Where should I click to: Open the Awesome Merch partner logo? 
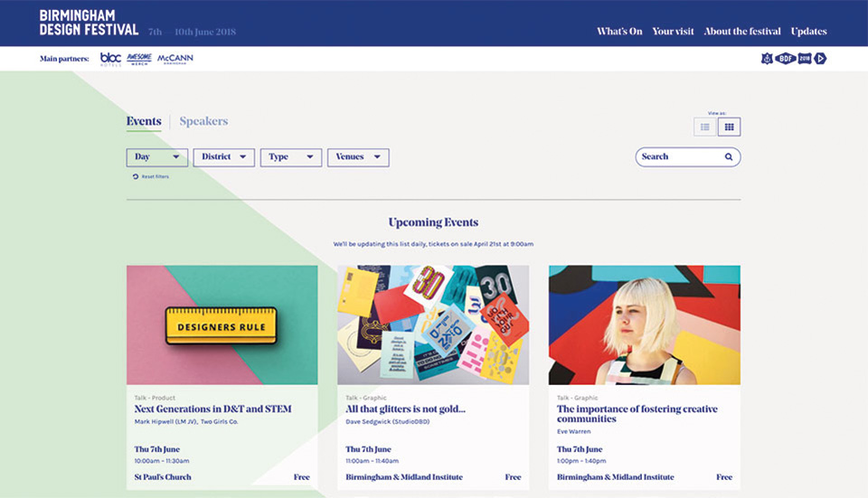tap(138, 59)
